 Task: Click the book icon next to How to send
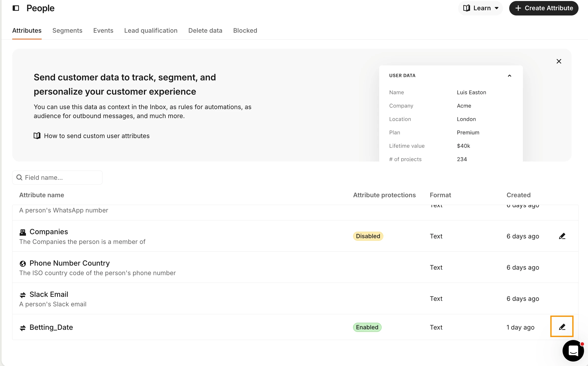pyautogui.click(x=37, y=136)
